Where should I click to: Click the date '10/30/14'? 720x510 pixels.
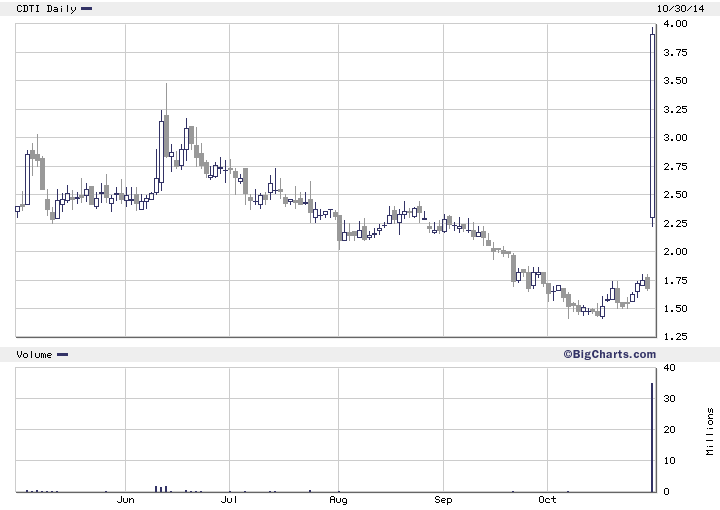click(680, 9)
